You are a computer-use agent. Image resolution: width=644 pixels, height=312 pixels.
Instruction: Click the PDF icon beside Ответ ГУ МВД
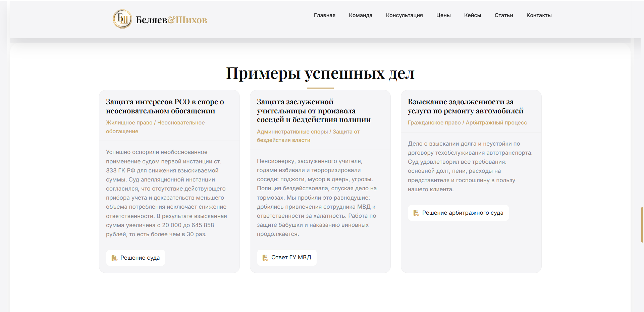click(x=265, y=258)
